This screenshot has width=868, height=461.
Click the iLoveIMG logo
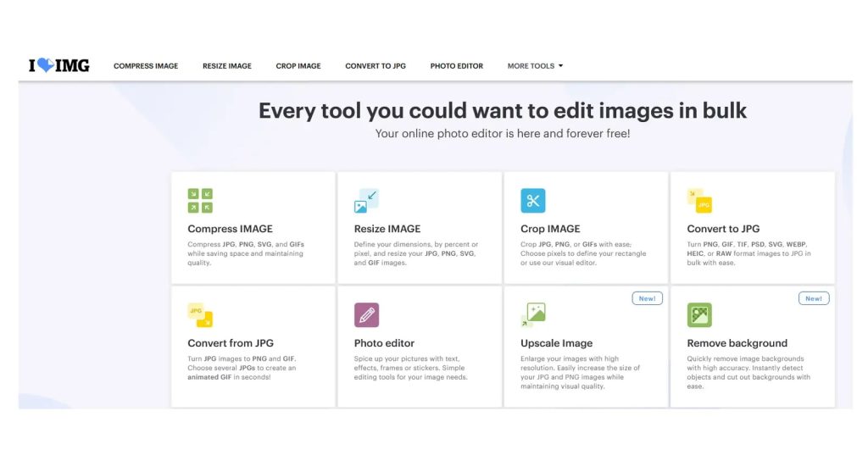tap(59, 65)
